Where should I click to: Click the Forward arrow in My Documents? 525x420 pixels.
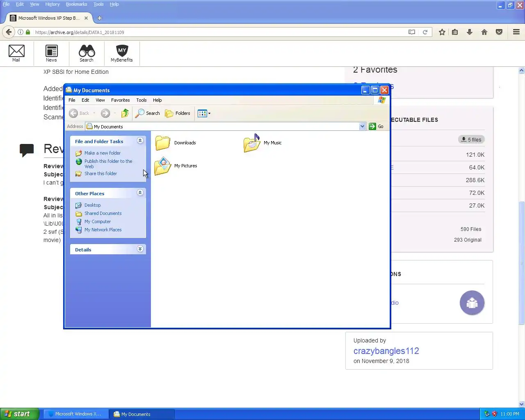click(105, 113)
